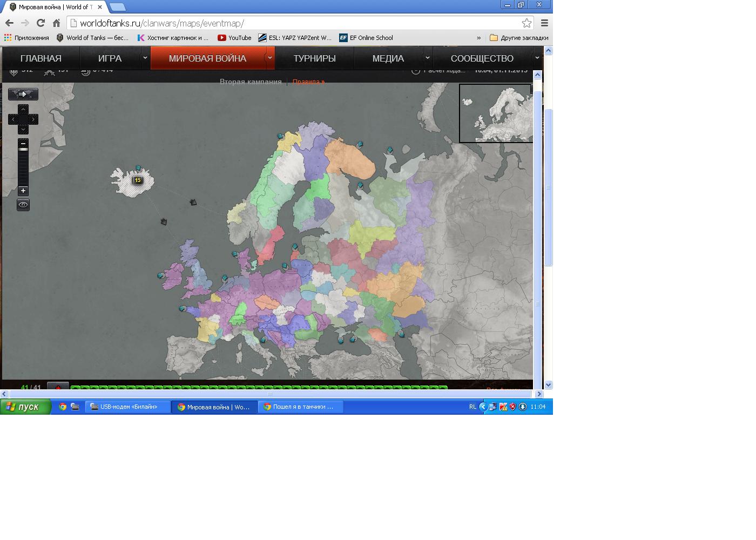
Task: Expand hidden system tray icons
Action: (x=483, y=407)
